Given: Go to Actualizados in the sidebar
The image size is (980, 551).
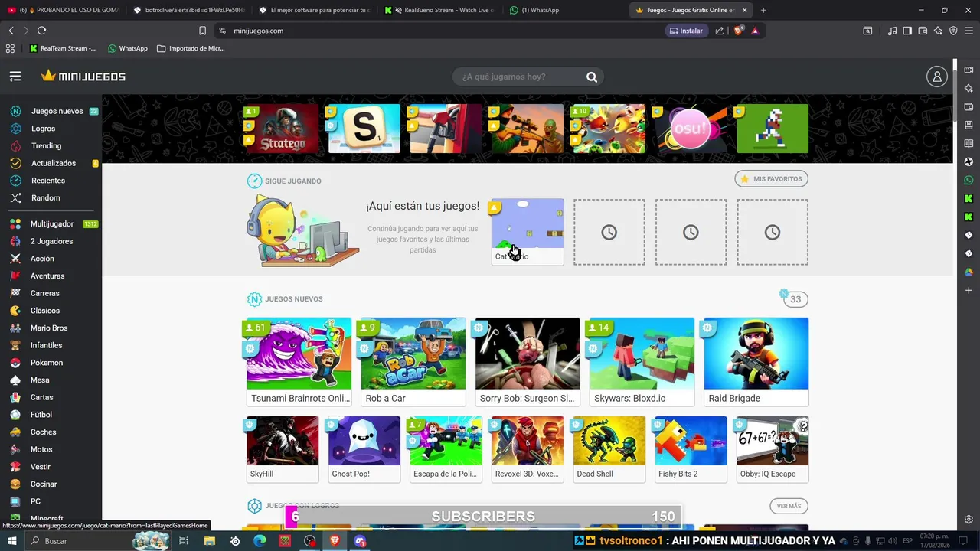Looking at the screenshot, I should [x=54, y=163].
